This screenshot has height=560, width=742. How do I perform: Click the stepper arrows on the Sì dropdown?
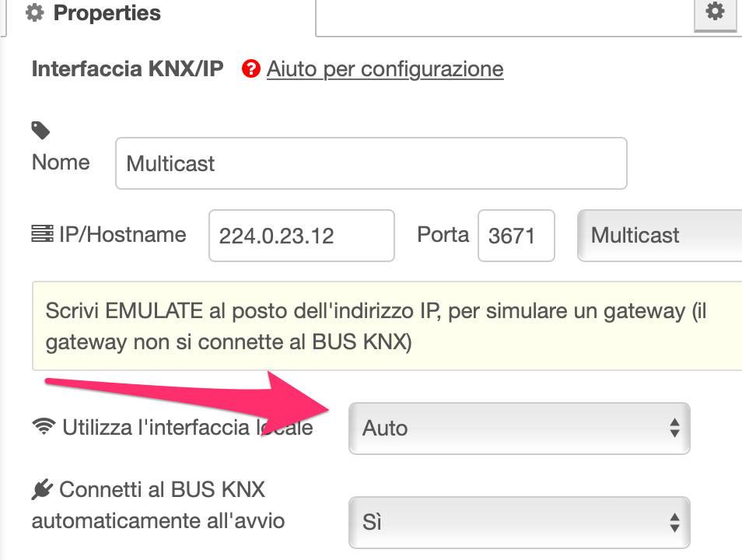pyautogui.click(x=676, y=522)
